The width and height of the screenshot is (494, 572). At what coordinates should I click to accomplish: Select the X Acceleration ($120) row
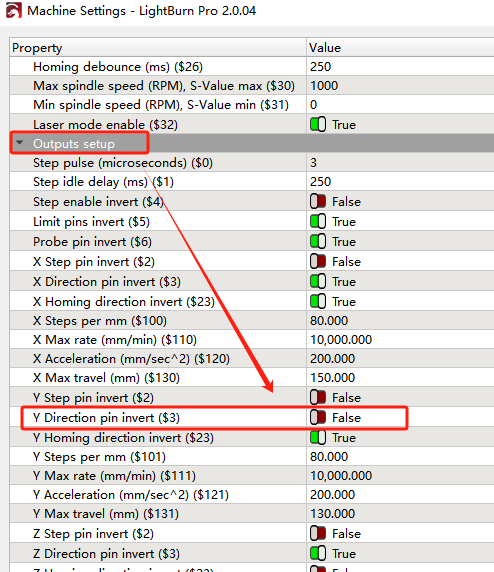252,359
